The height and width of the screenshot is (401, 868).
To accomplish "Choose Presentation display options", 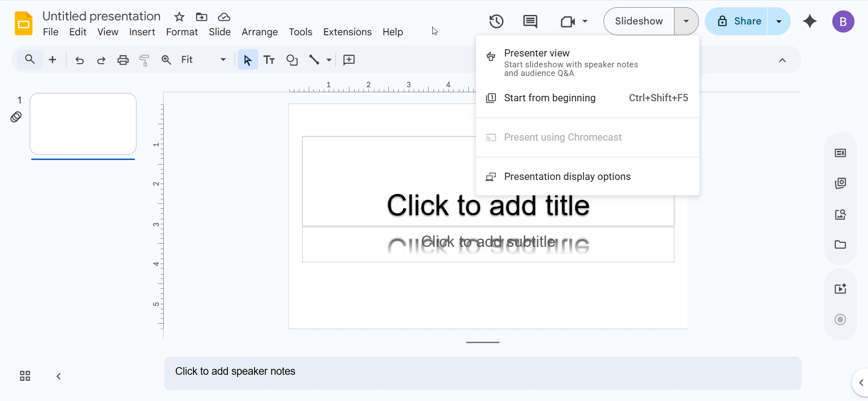I will pyautogui.click(x=567, y=177).
